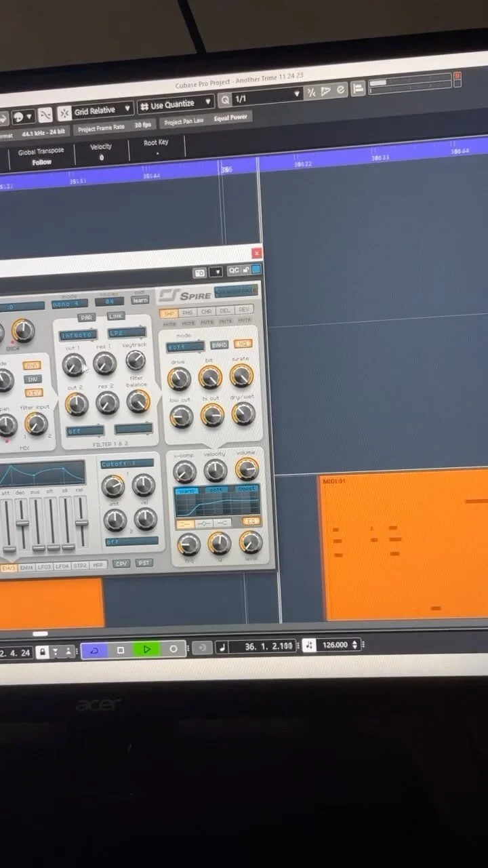Click the camera snapshot icon in plugin header
This screenshot has height=868, width=488.
[x=199, y=273]
